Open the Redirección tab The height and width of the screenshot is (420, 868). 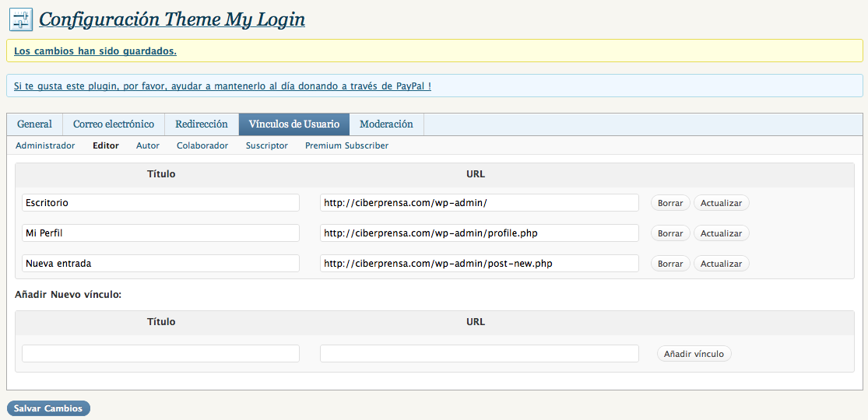coord(202,124)
